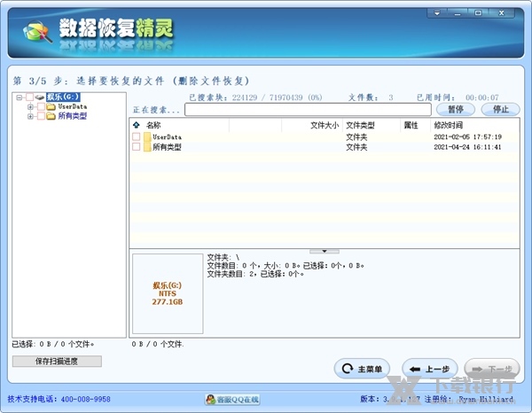Minimize the data recovery window
This screenshot has height=413, width=532.
[458, 13]
